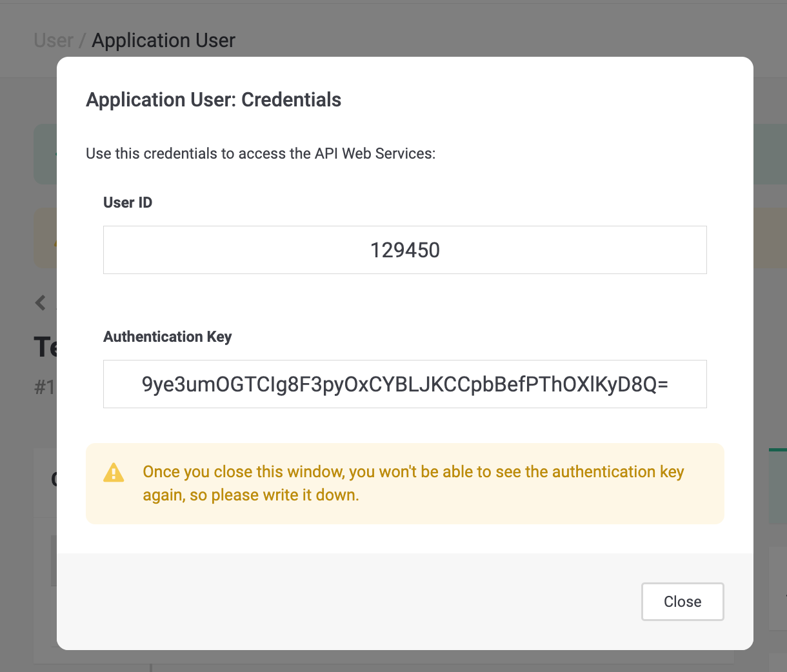Open the User breadcrumb link
The height and width of the screenshot is (672, 787).
[x=53, y=41]
